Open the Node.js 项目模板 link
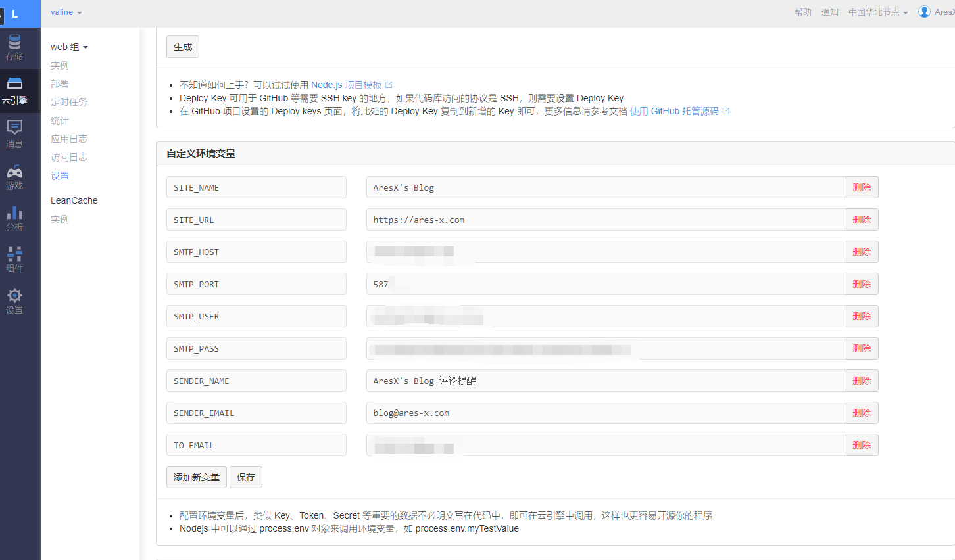The height and width of the screenshot is (560, 955). [347, 85]
